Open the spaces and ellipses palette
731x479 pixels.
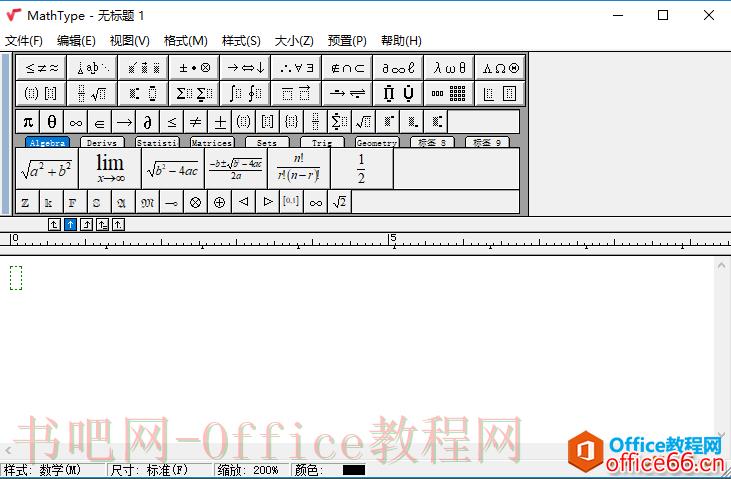[x=92, y=68]
